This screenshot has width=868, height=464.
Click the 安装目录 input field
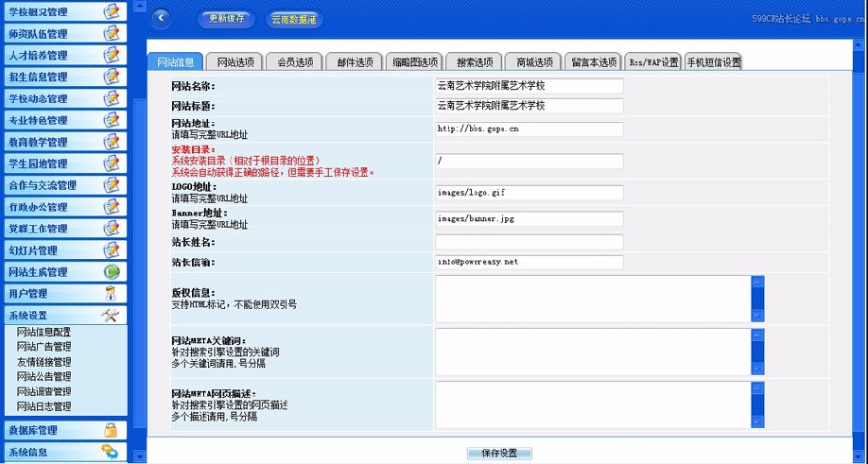pyautogui.click(x=529, y=161)
